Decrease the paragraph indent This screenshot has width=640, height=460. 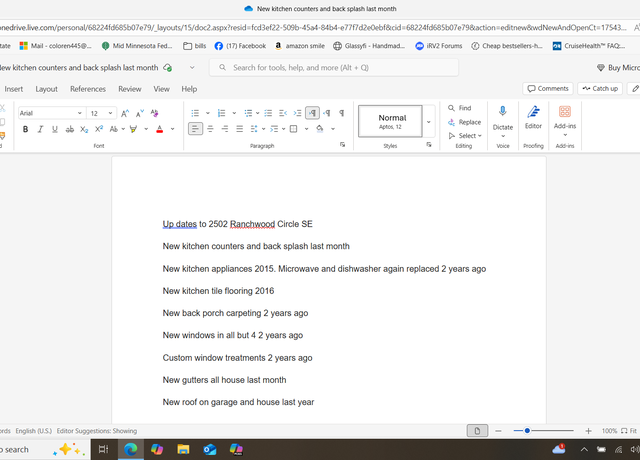point(282,113)
